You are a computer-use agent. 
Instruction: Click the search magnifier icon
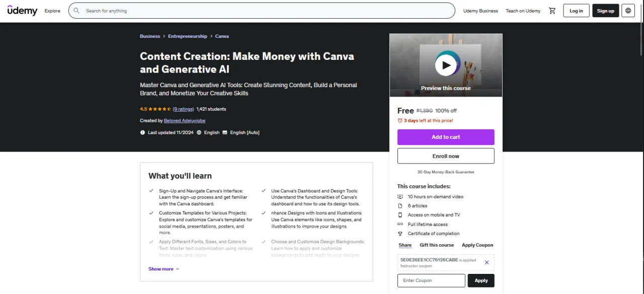76,11
